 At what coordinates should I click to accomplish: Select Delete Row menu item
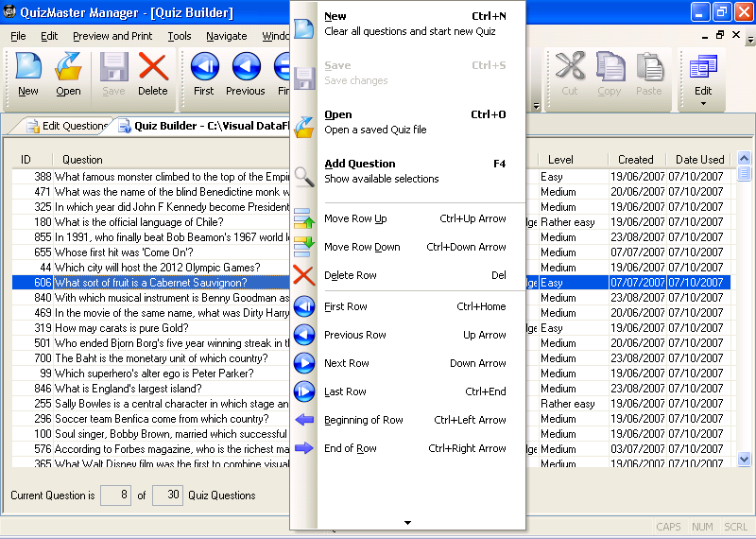coord(415,275)
